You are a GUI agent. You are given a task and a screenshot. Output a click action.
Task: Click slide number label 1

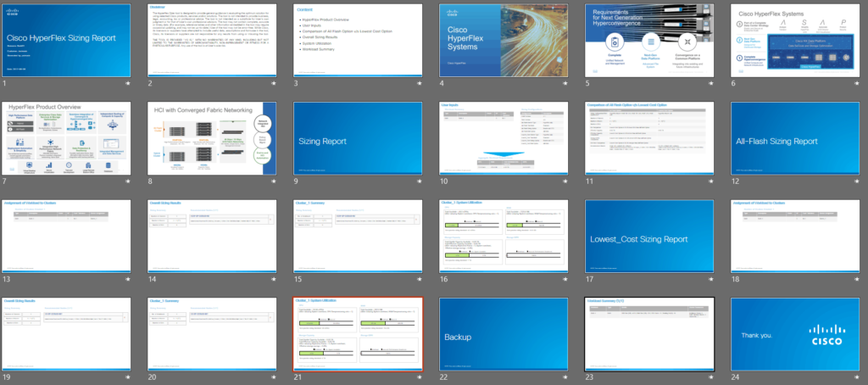click(4, 83)
